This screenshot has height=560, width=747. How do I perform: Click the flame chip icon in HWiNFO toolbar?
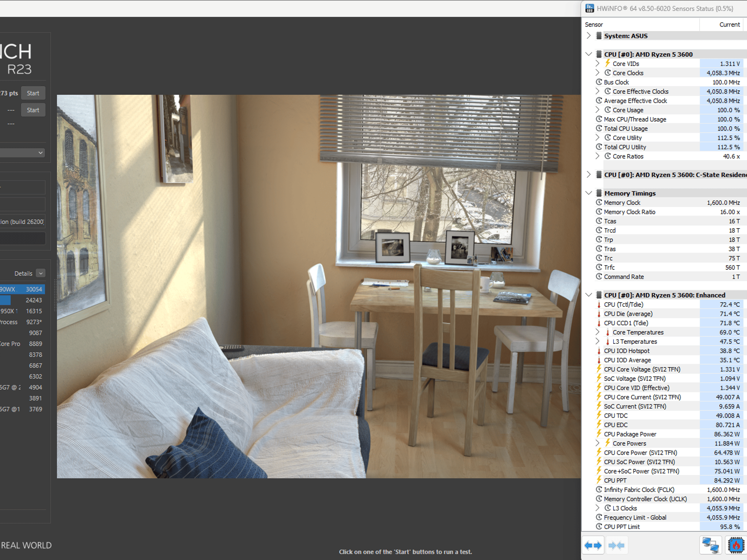(736, 545)
